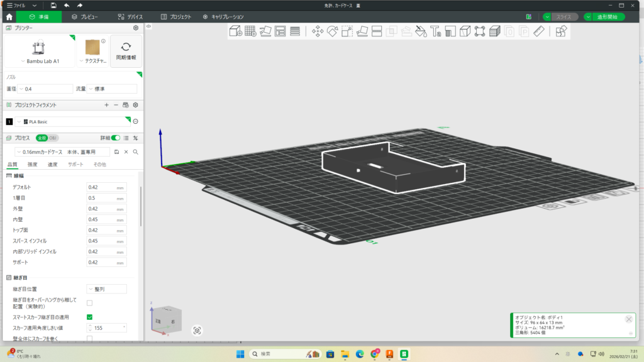Open printer settings gear icon

coord(136,28)
